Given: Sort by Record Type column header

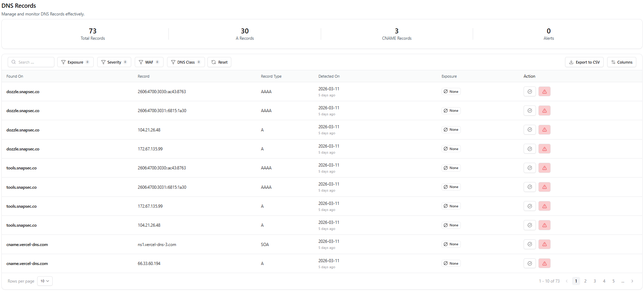Looking at the screenshot, I should tap(271, 76).
